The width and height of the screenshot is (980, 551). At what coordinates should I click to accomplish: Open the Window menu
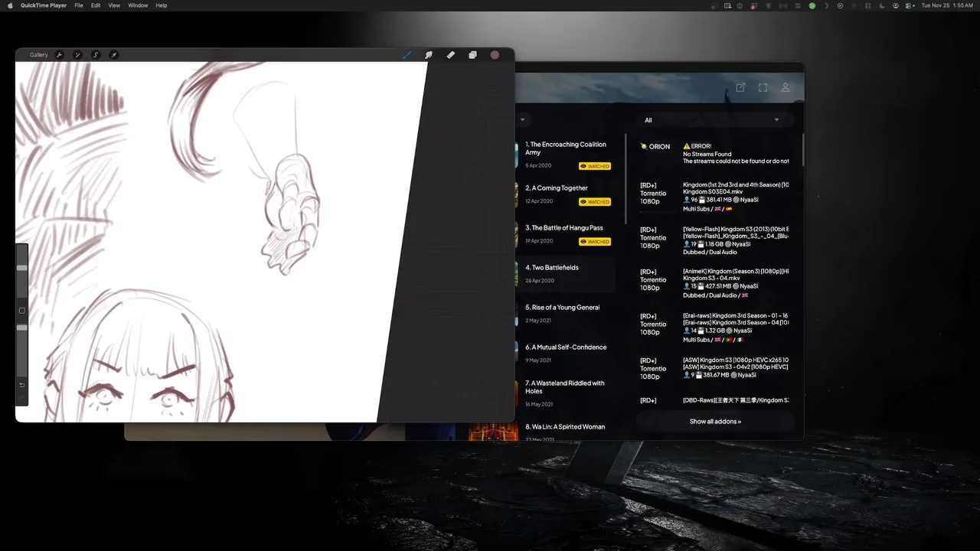tap(138, 5)
